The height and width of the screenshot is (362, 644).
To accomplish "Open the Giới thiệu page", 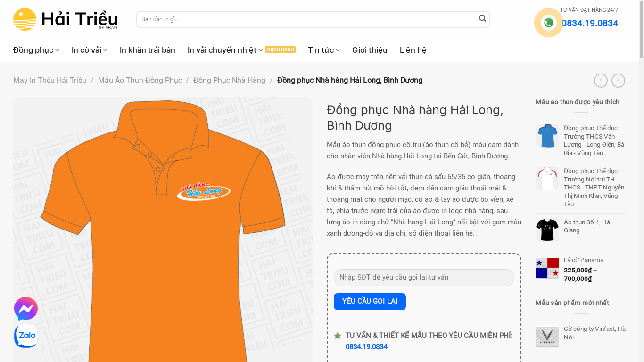I will pyautogui.click(x=370, y=50).
